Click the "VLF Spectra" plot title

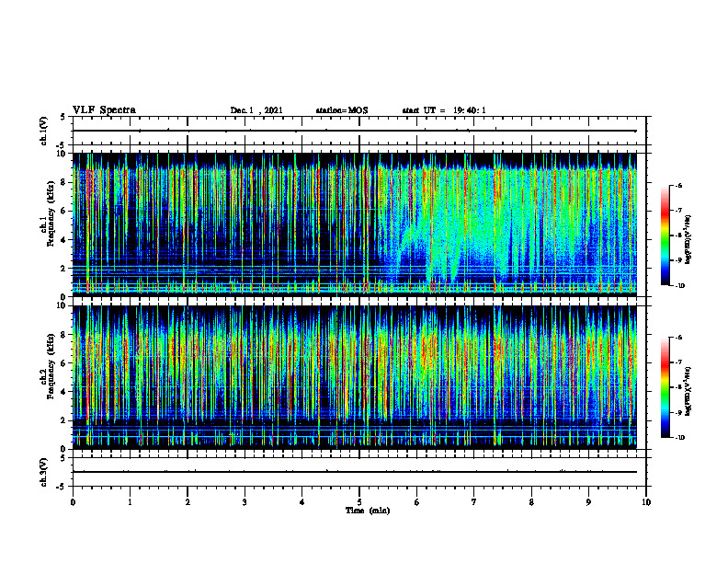pos(105,110)
